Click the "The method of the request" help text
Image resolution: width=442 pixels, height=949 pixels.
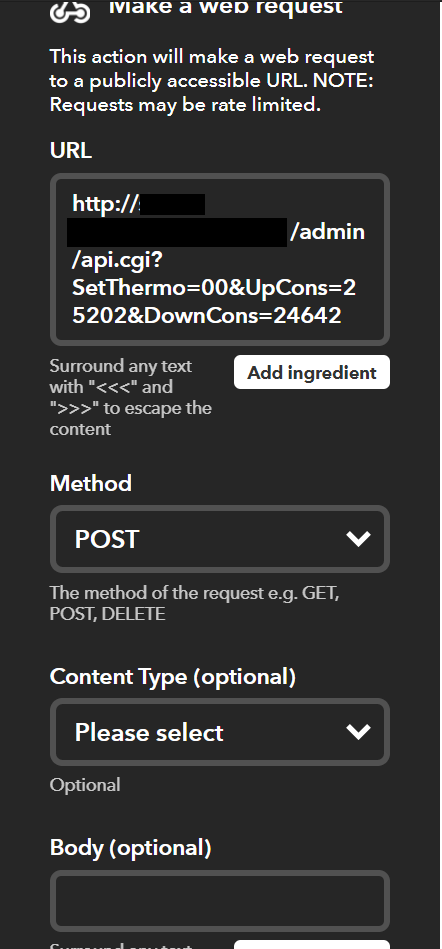tap(194, 603)
